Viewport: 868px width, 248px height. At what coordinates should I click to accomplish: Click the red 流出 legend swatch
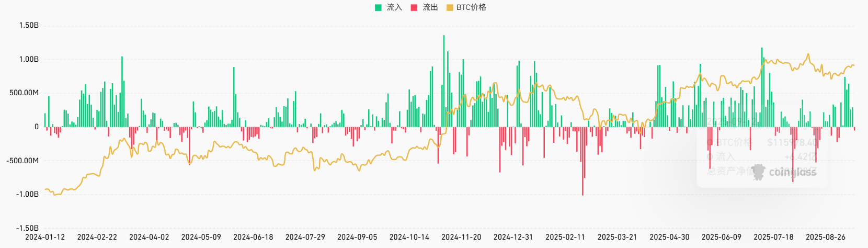tap(414, 7)
